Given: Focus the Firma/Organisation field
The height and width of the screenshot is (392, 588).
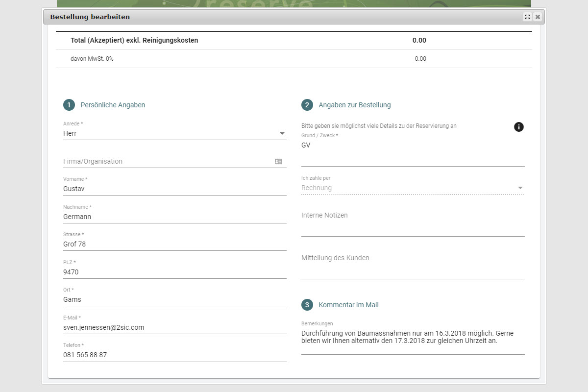Looking at the screenshot, I should pos(167,161).
